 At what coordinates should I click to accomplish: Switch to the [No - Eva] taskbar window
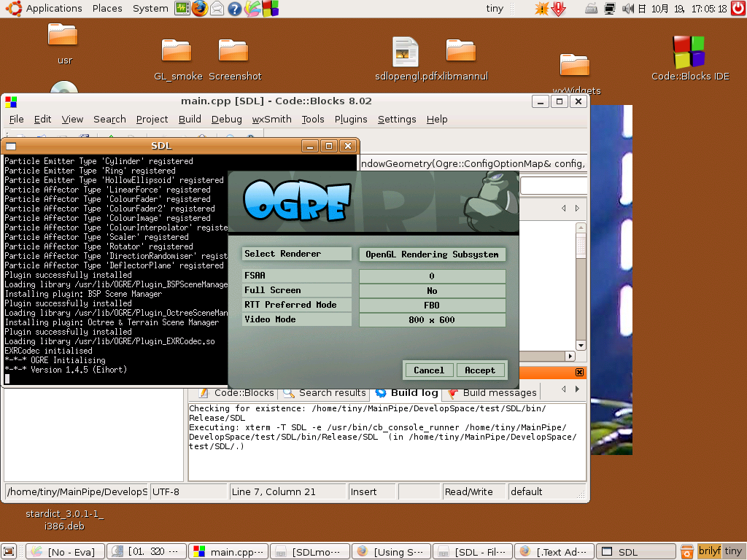pyautogui.click(x=65, y=551)
